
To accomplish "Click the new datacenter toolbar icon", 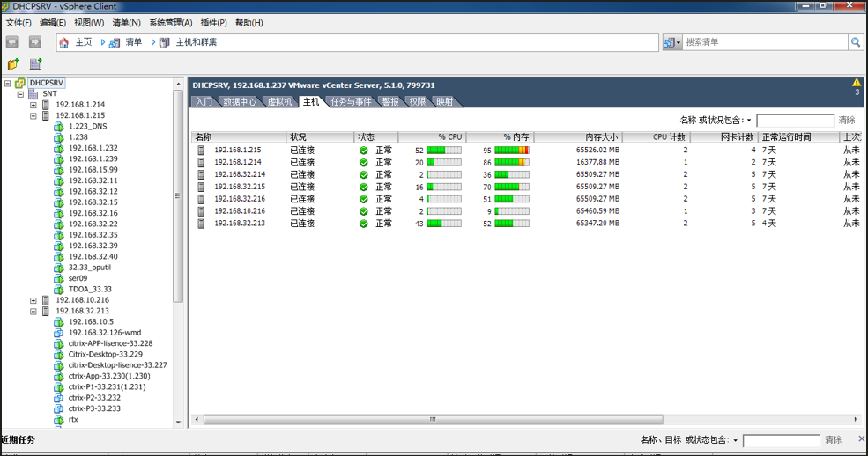I will point(36,64).
